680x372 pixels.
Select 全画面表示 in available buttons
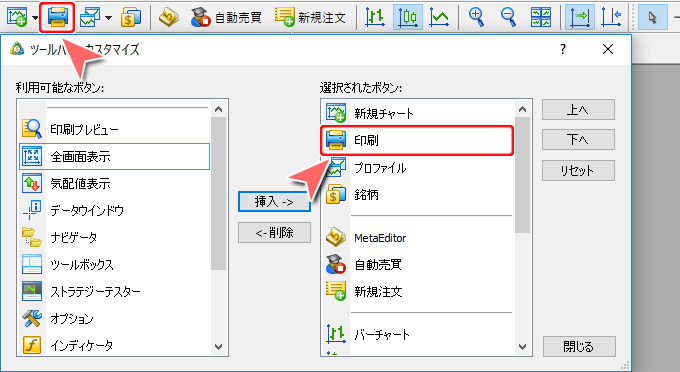[114, 156]
